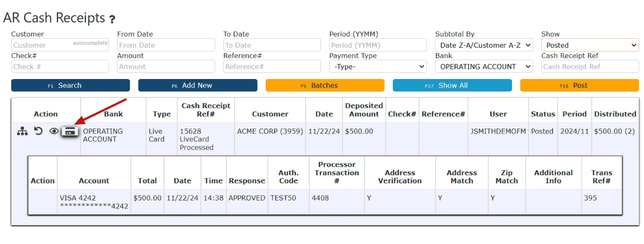Expand the Show Posted dropdown
Image resolution: width=644 pixels, height=244 pixels.
(590, 45)
